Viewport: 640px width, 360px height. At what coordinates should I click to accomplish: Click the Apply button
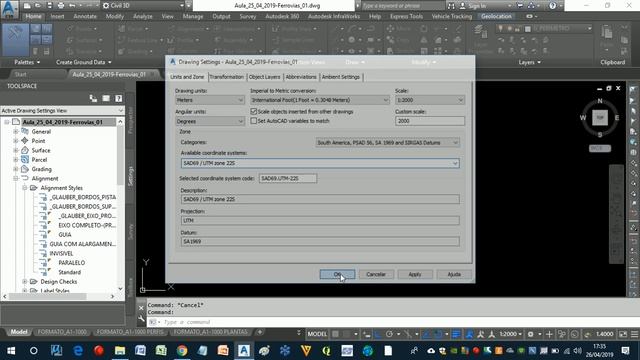coord(415,274)
